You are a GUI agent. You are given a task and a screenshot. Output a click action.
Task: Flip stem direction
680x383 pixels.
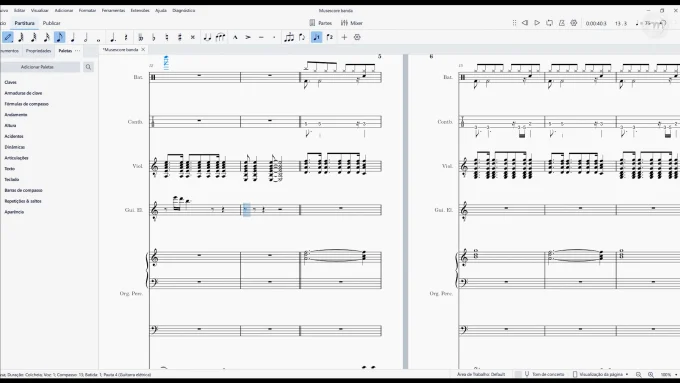click(x=302, y=37)
